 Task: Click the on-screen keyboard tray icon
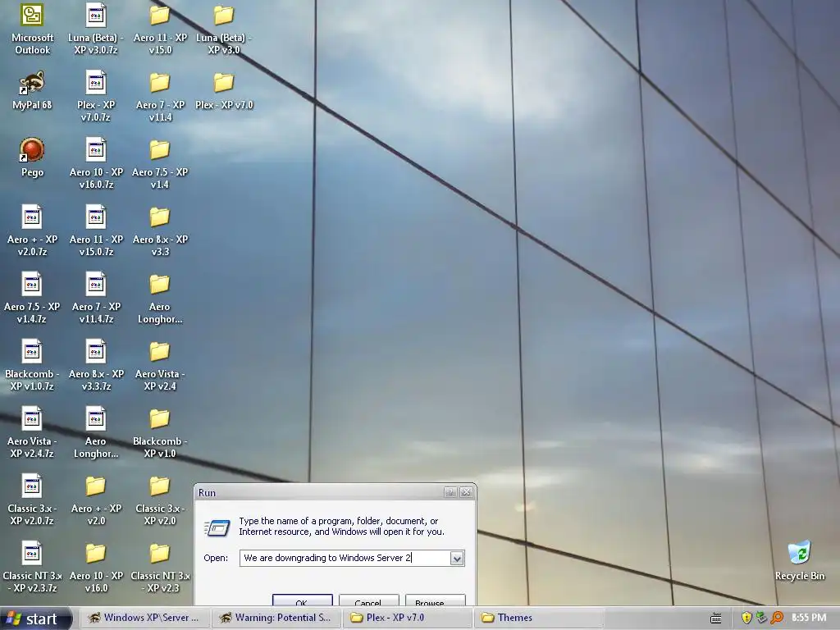[715, 619]
